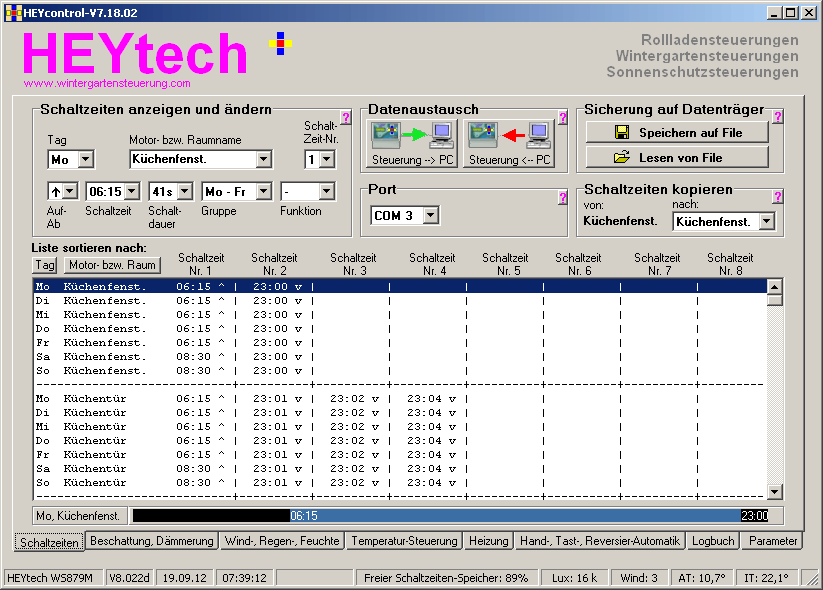Open help question mark in Datenaustausch group

click(x=563, y=118)
